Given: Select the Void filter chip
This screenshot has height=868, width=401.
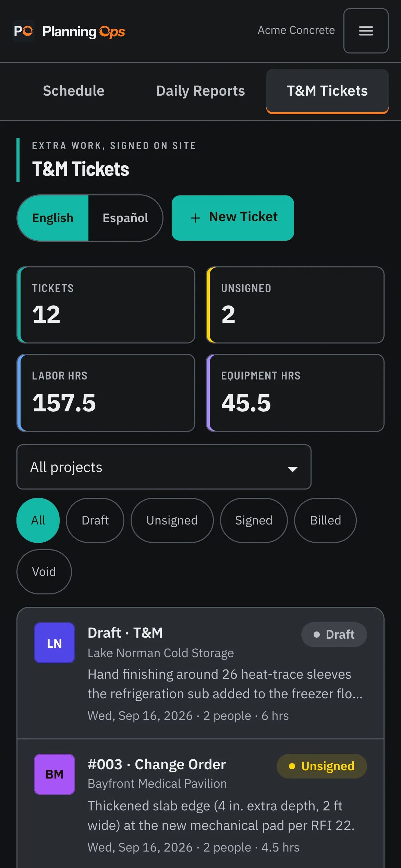Looking at the screenshot, I should [44, 572].
